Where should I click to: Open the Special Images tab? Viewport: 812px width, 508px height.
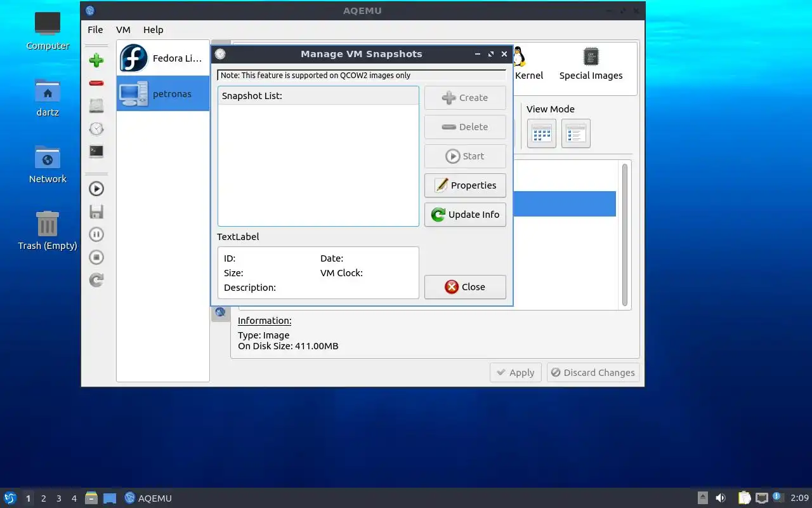pyautogui.click(x=591, y=63)
